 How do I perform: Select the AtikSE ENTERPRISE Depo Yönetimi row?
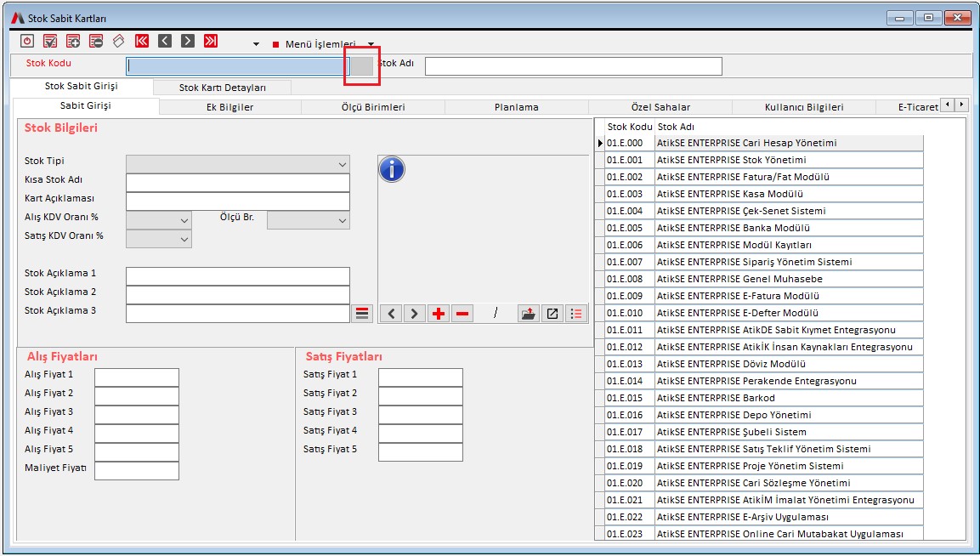[764, 415]
